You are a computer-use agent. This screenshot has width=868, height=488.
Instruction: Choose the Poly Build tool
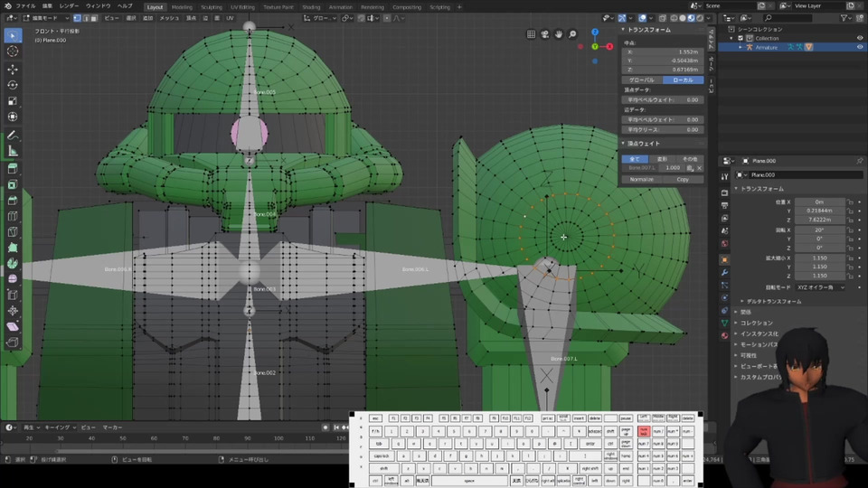pyautogui.click(x=12, y=248)
